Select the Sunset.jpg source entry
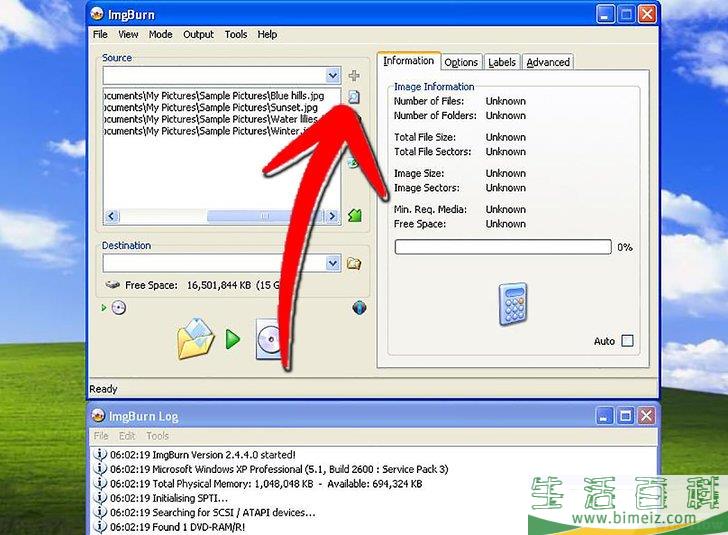Screen dimensions: 728x535 (211, 107)
